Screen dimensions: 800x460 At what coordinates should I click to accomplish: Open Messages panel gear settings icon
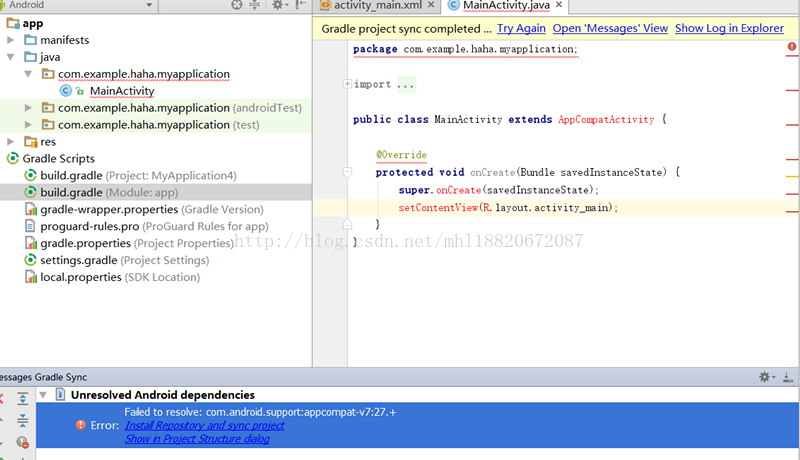pyautogui.click(x=765, y=377)
